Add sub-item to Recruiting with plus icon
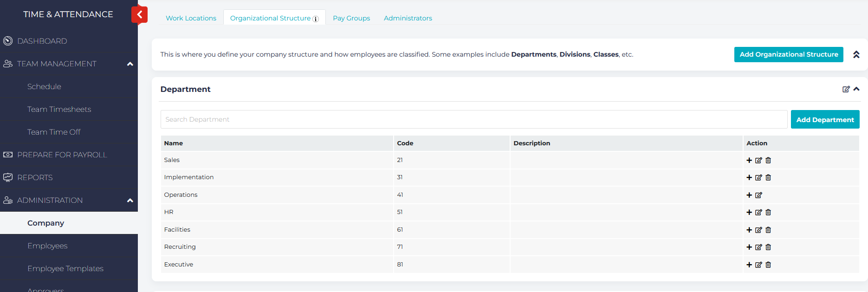The width and height of the screenshot is (868, 292). pos(749,247)
